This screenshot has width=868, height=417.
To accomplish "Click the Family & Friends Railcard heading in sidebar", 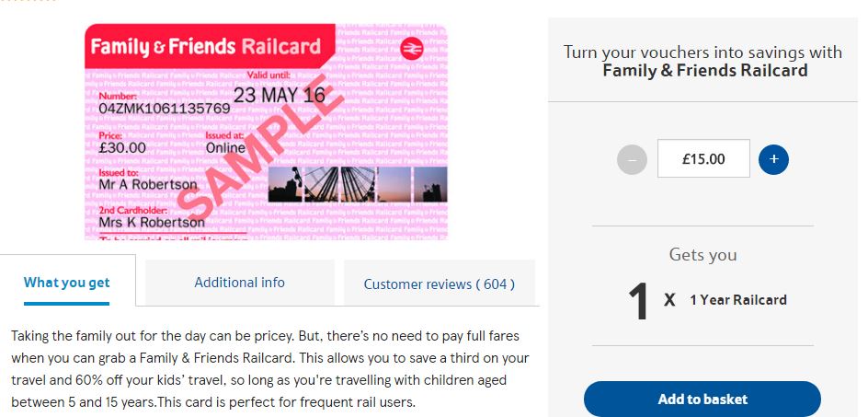I will [x=704, y=71].
